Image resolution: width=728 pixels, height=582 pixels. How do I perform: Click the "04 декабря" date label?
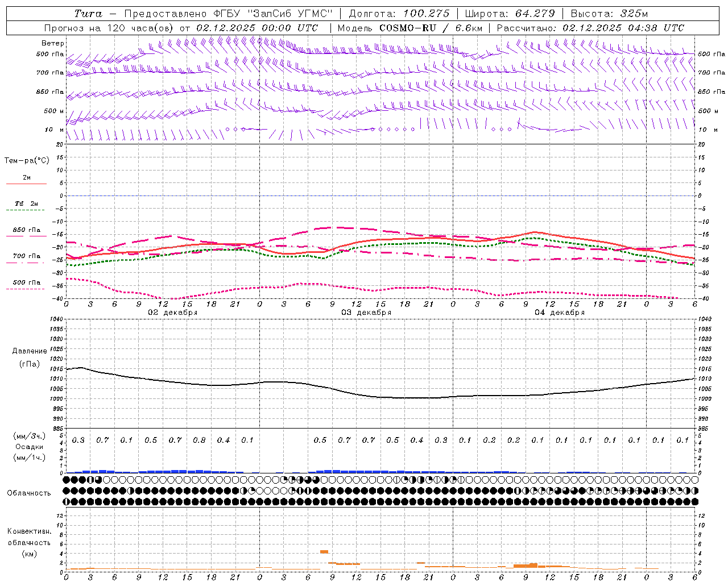[x=560, y=313]
